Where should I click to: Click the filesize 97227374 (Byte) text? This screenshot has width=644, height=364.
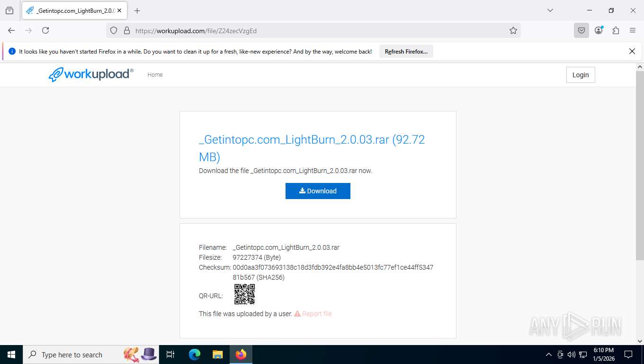coord(257,257)
